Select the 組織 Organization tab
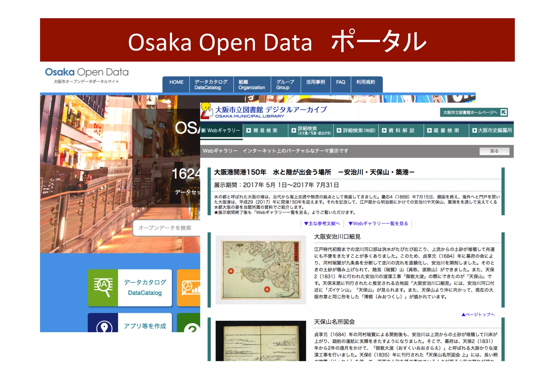Screen dimensions: 555x392 (x=252, y=84)
